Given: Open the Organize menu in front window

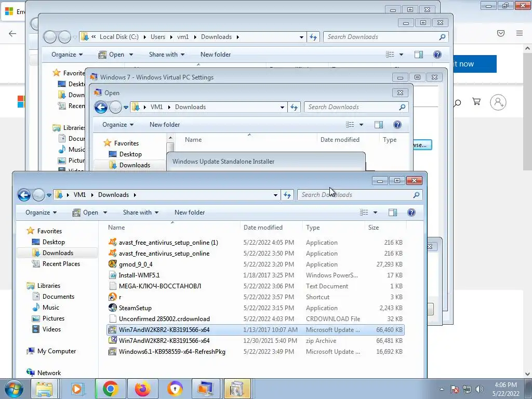Looking at the screenshot, I should 41,212.
